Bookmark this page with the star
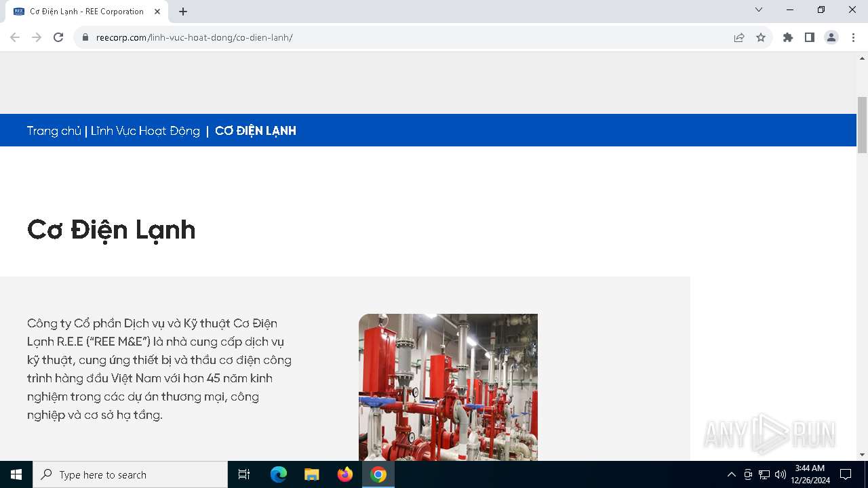This screenshot has height=488, width=868. coord(761,37)
